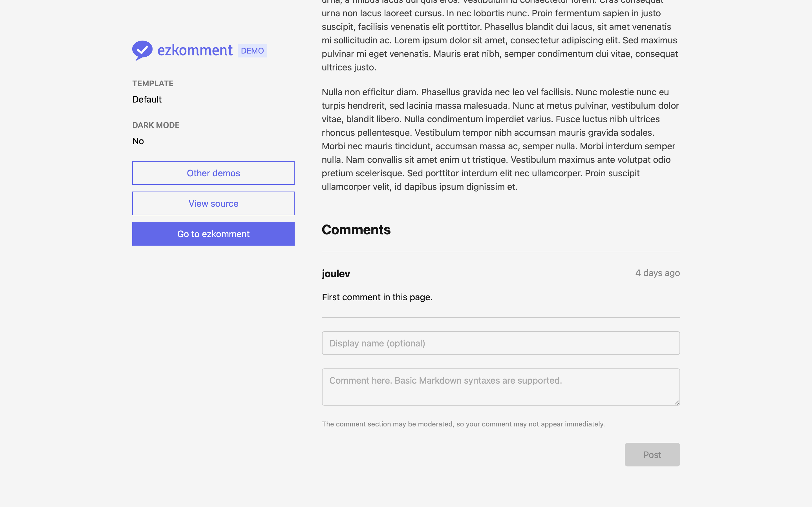The width and height of the screenshot is (812, 507).
Task: Click the Default template value
Action: pyautogui.click(x=147, y=99)
